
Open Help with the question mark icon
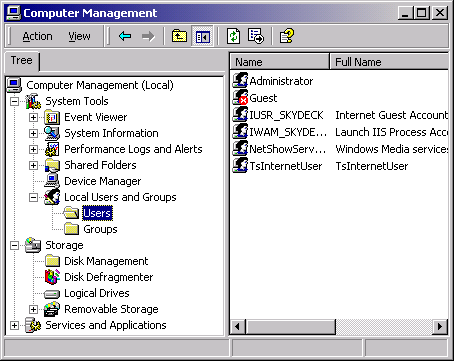click(287, 36)
